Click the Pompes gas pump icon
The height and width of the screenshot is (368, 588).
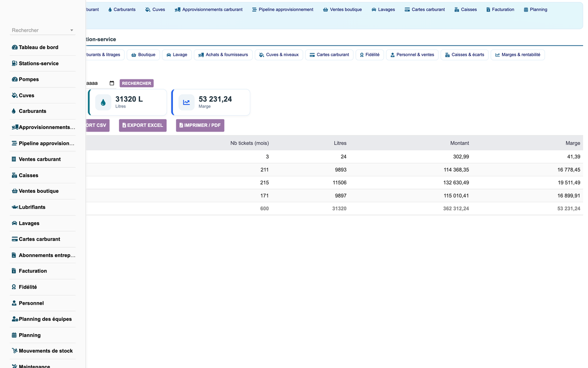coord(15,79)
